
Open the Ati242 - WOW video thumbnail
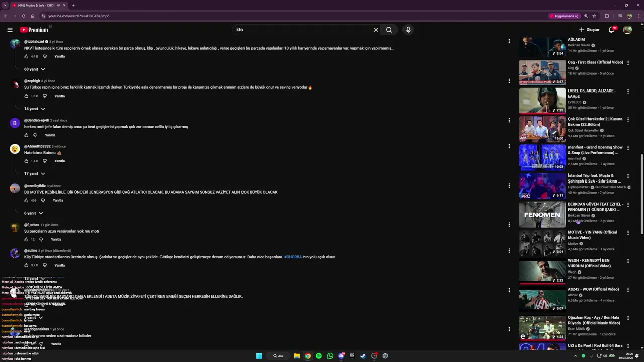[542, 300]
